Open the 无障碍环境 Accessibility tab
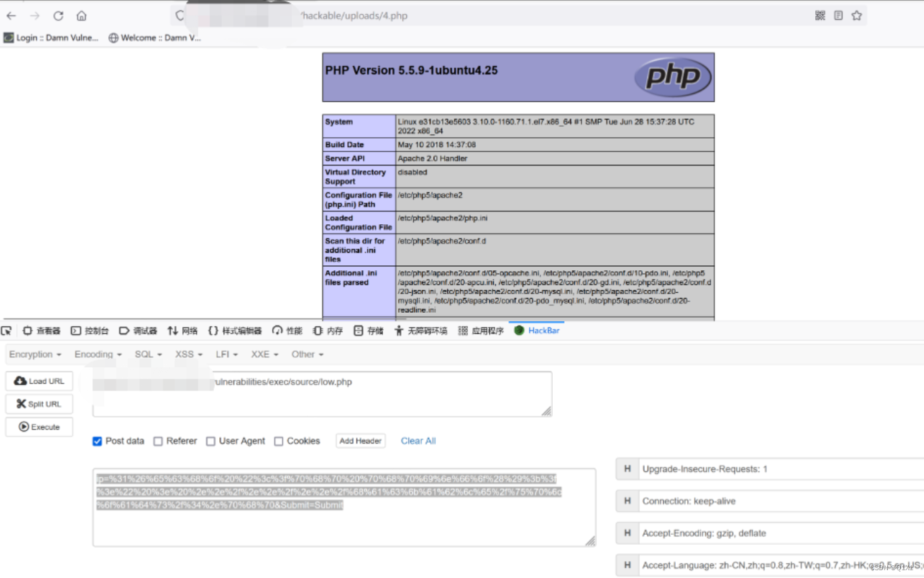 point(421,331)
